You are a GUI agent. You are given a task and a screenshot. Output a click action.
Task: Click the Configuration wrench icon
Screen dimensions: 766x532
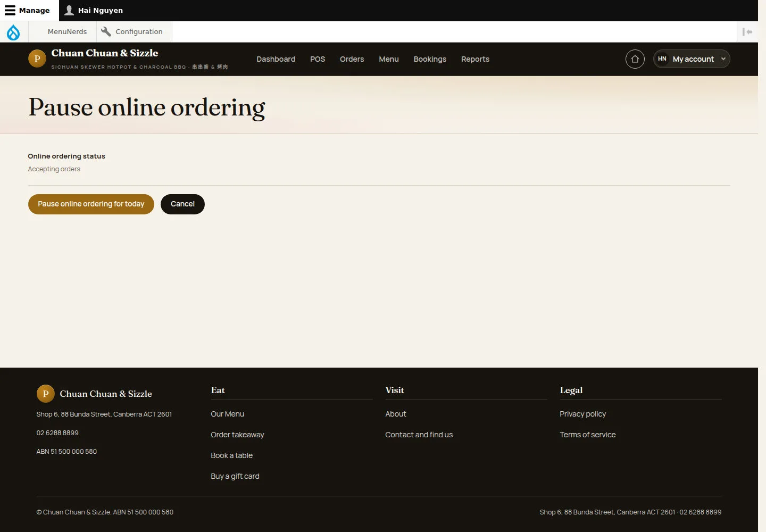[x=106, y=31]
